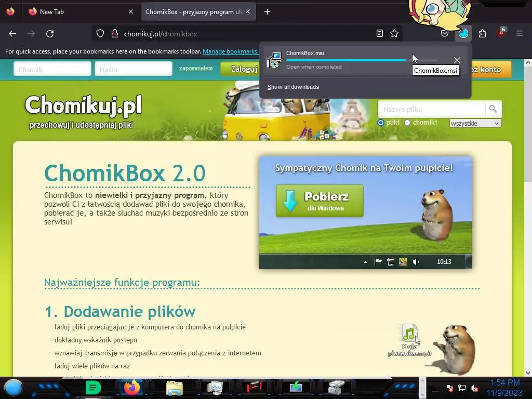Click the hamster tray icon in promo image
Screen dimensions: 532x399
pyautogui.click(x=403, y=262)
